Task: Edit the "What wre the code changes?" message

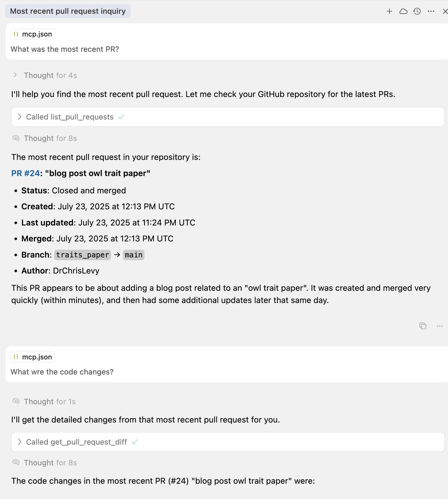Action: click(x=62, y=372)
